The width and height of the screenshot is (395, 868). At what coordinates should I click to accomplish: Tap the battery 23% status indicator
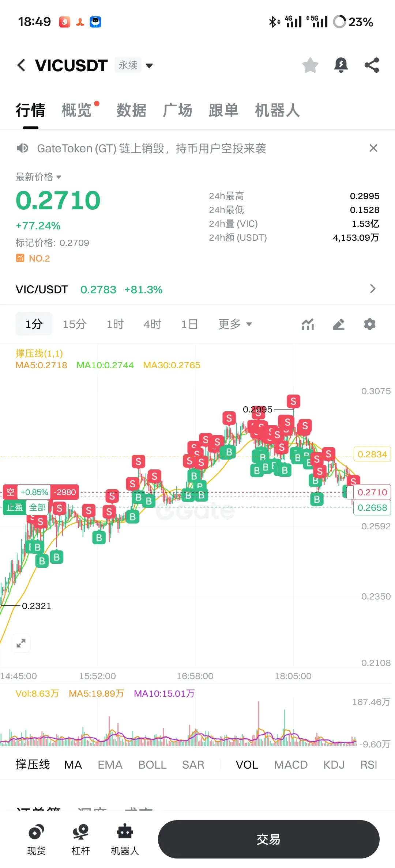coord(353,22)
